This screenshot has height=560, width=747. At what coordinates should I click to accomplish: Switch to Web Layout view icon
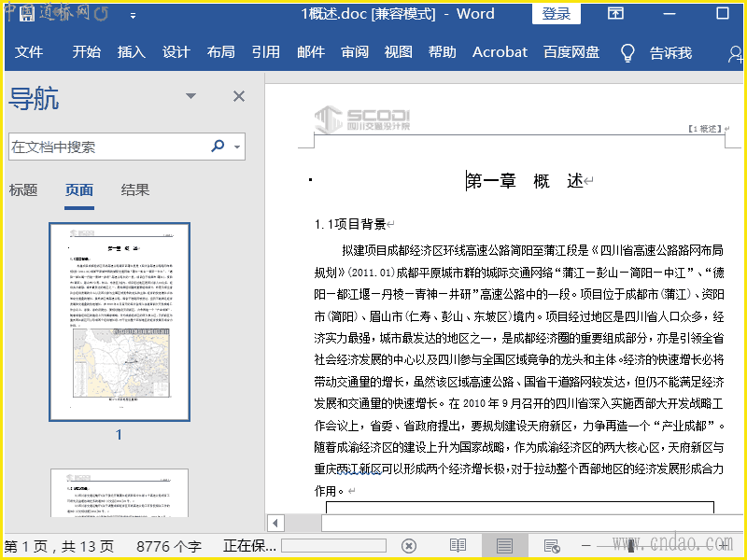click(x=552, y=546)
